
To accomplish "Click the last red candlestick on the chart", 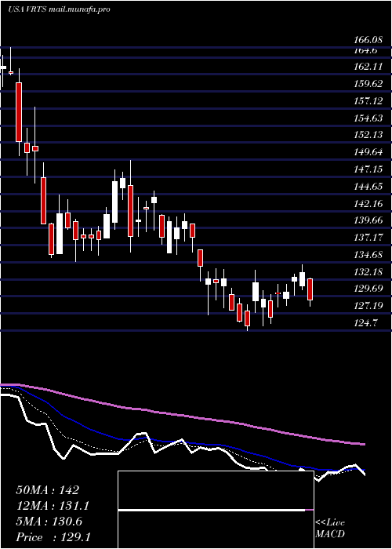I will 310,289.
